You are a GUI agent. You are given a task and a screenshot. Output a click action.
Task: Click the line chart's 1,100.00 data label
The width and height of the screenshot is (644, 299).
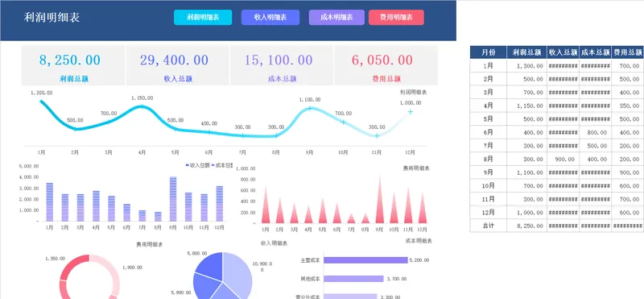pos(310,99)
